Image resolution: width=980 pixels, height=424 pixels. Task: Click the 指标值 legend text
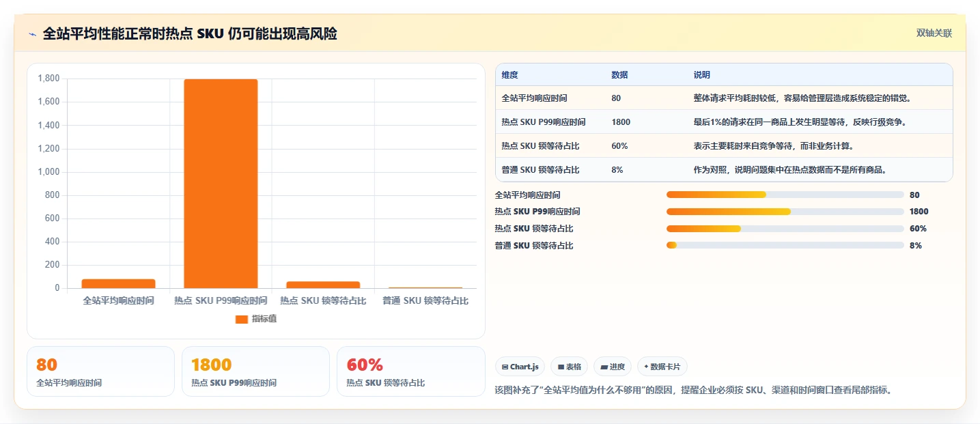264,319
